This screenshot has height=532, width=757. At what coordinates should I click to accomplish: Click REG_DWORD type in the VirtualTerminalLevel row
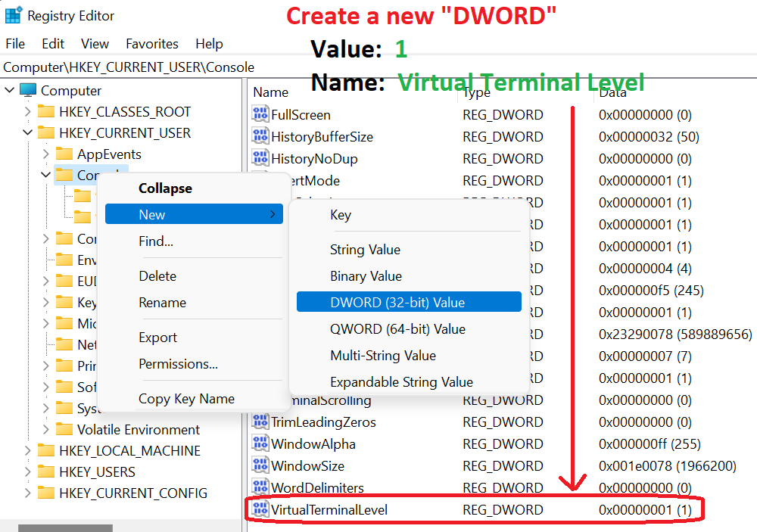(503, 510)
